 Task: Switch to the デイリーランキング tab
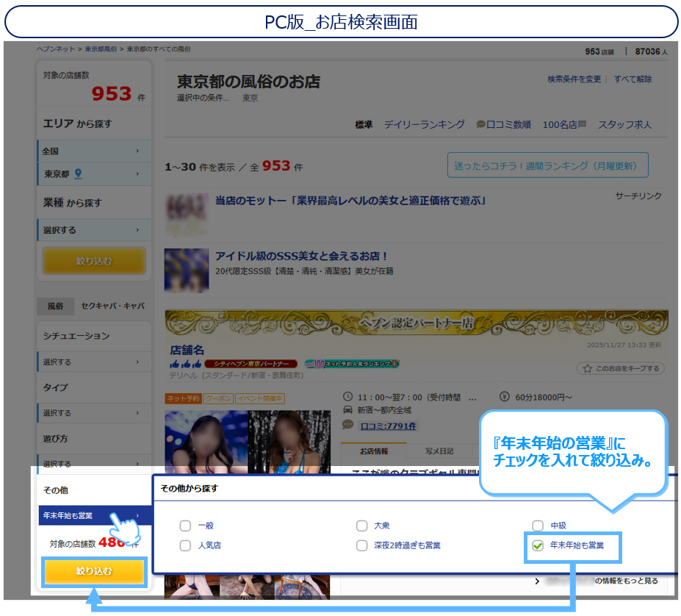[x=424, y=125]
